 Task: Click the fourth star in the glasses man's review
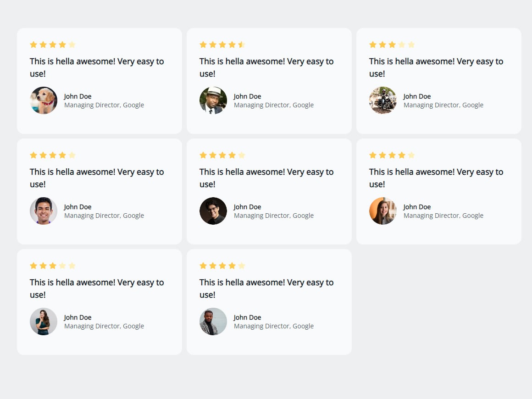click(232, 155)
